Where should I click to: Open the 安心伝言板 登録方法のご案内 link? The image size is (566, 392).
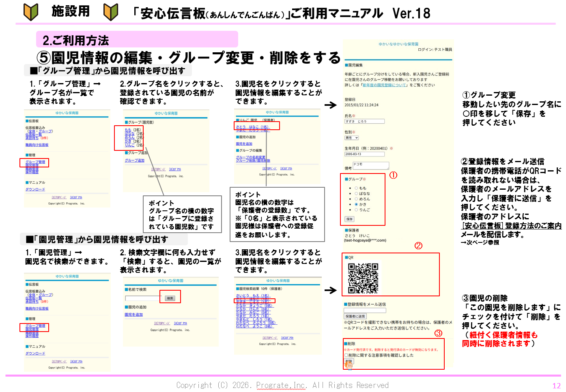(511, 226)
